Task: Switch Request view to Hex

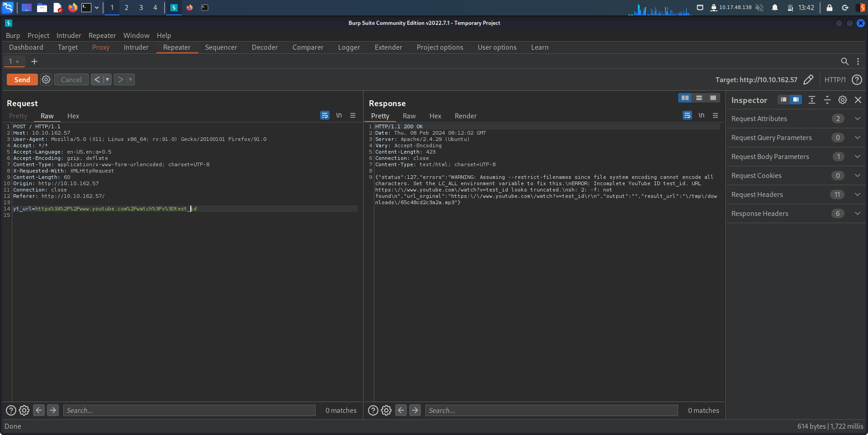Action: click(73, 116)
